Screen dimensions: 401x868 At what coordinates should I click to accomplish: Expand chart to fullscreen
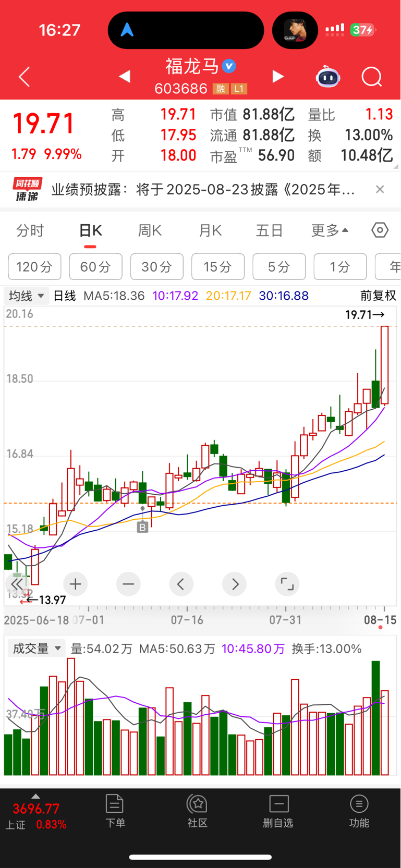(287, 584)
